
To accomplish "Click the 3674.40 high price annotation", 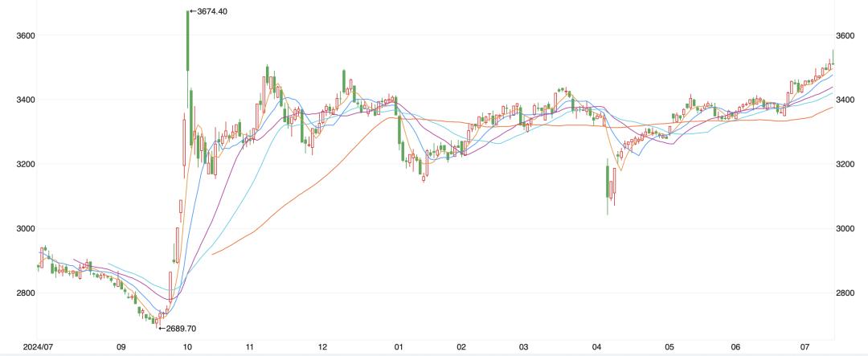I will 208,11.
